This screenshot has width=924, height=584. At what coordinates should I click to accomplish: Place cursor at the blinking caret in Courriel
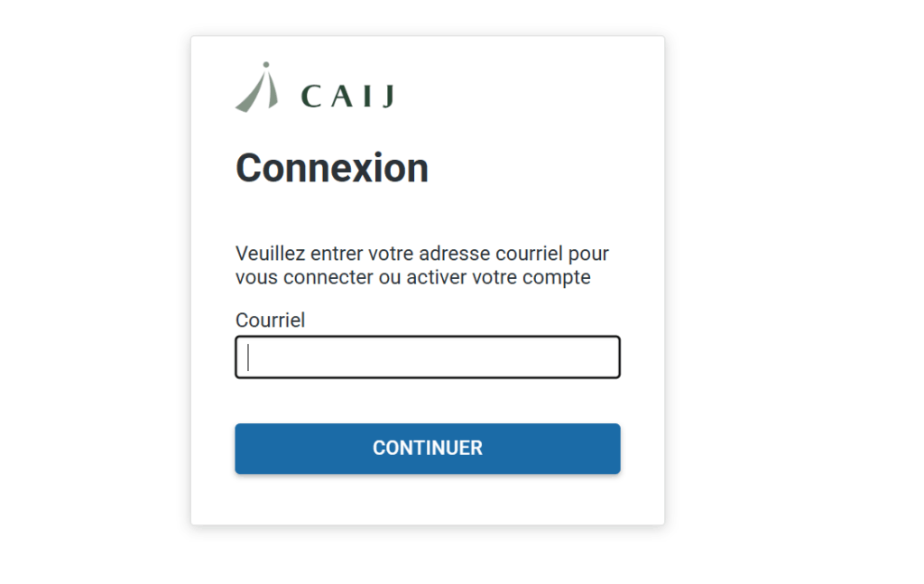[x=248, y=357]
